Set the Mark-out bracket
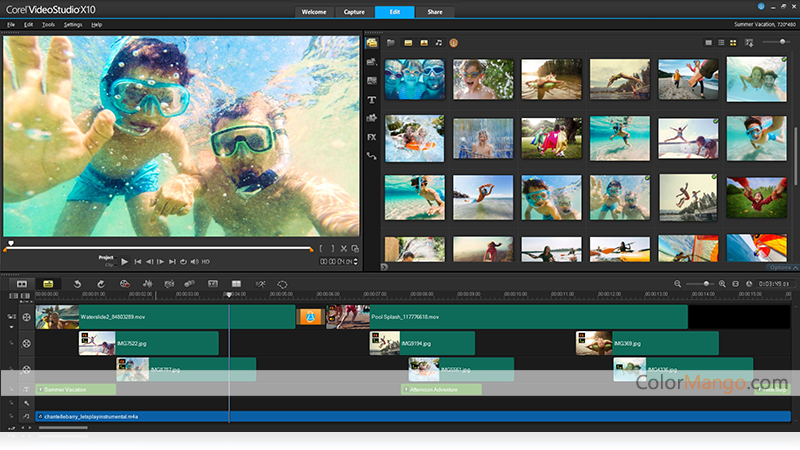 tap(332, 248)
